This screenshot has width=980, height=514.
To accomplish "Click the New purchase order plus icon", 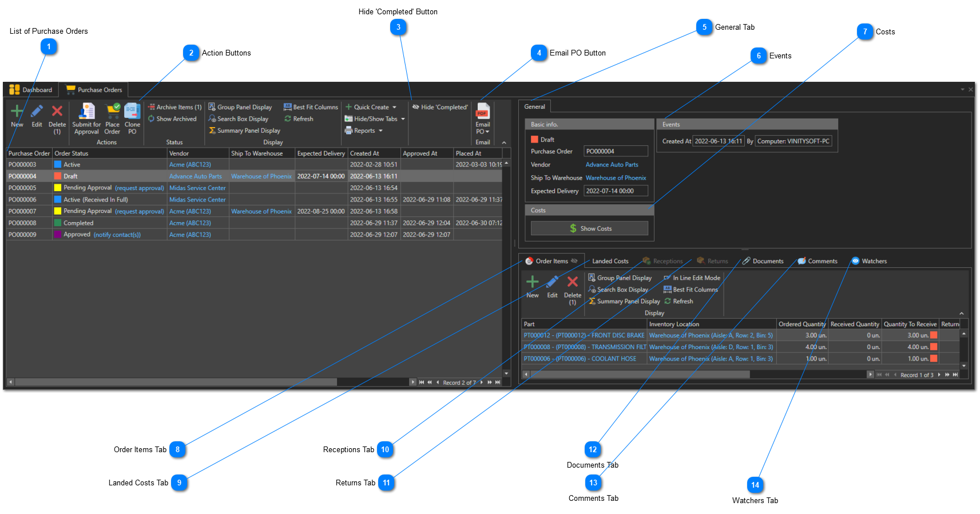I will tap(17, 111).
